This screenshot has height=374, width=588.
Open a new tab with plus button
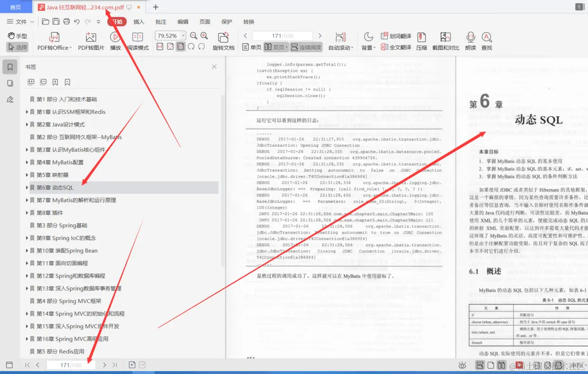(x=156, y=7)
